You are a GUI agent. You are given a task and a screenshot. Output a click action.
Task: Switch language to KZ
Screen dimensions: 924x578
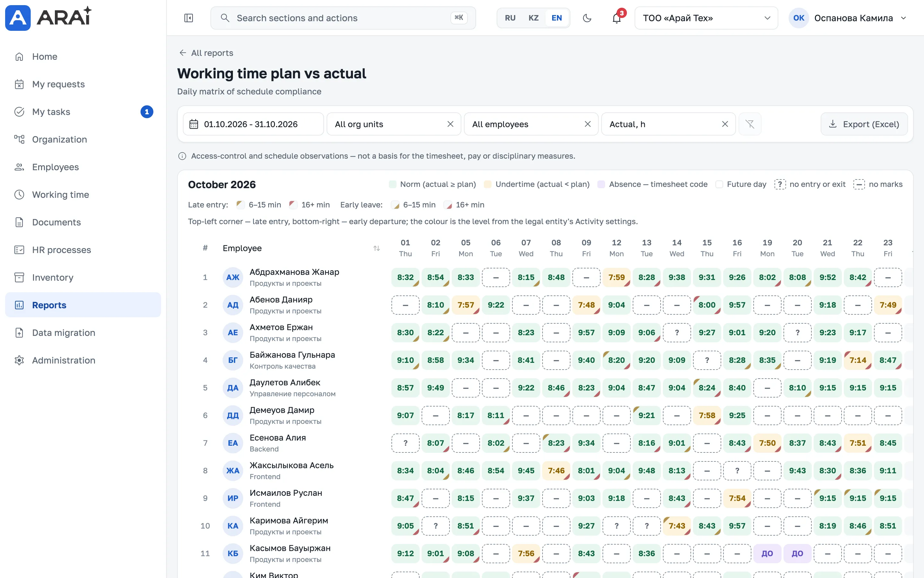click(534, 18)
